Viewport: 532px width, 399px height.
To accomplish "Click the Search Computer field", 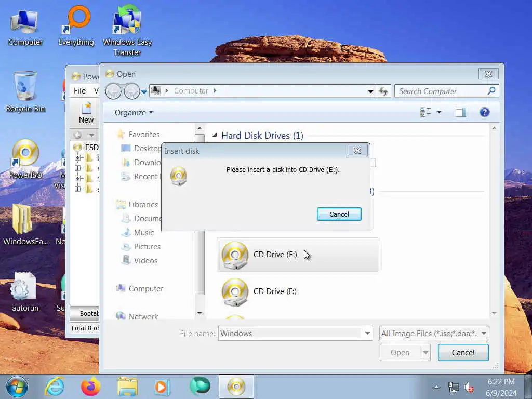I will (441, 91).
